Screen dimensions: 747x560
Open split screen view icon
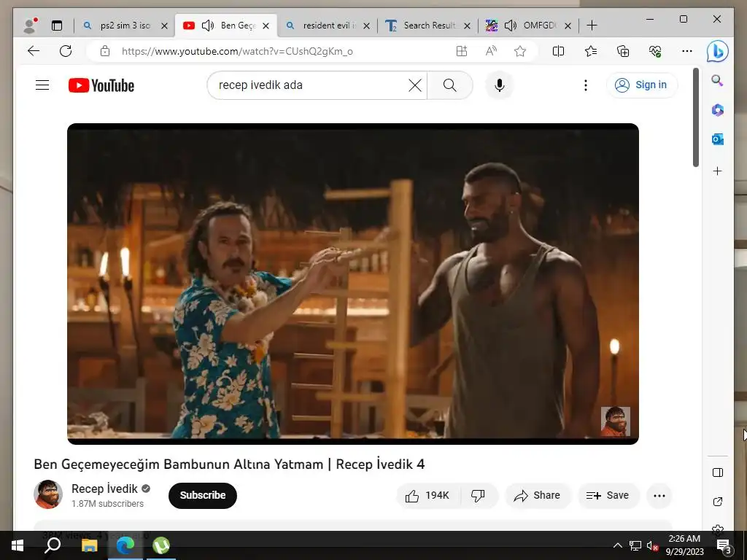(x=558, y=51)
